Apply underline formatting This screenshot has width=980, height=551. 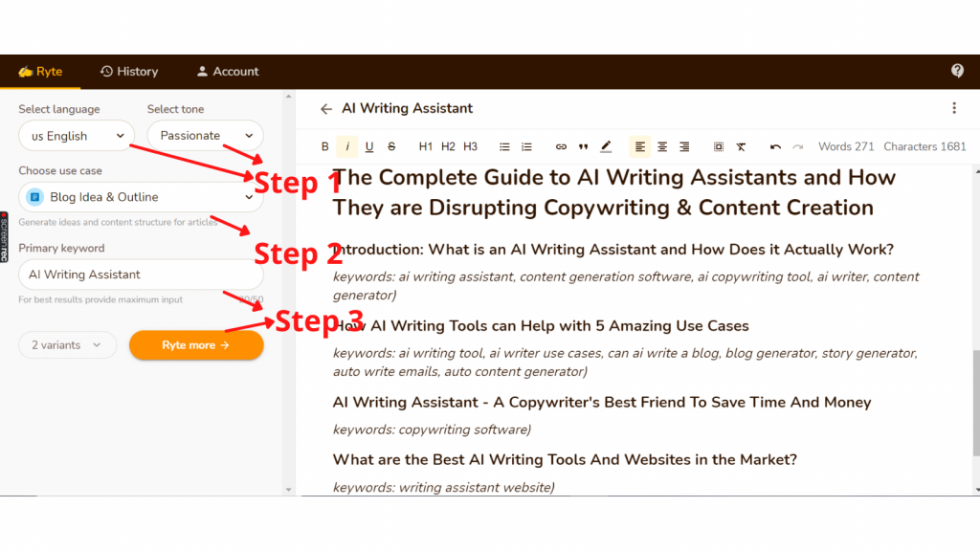coord(369,146)
